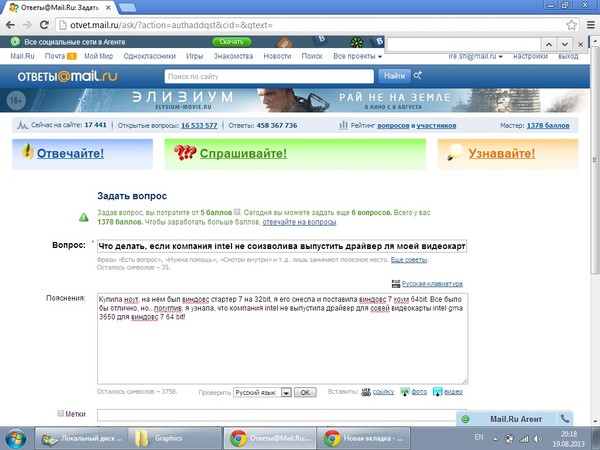Click the yellow exclamation mark icon
This screenshot has height=450, width=600.
(27, 151)
